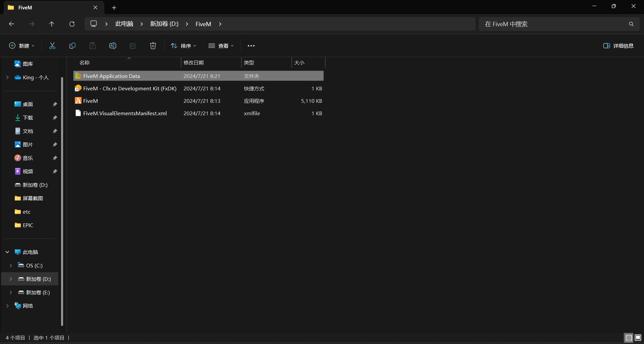Click the Cut scissors icon
644x344 pixels.
pos(52,46)
